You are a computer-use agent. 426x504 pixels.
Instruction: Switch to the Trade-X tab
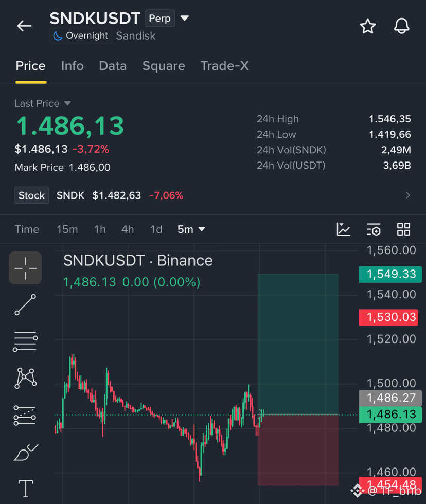tap(224, 66)
